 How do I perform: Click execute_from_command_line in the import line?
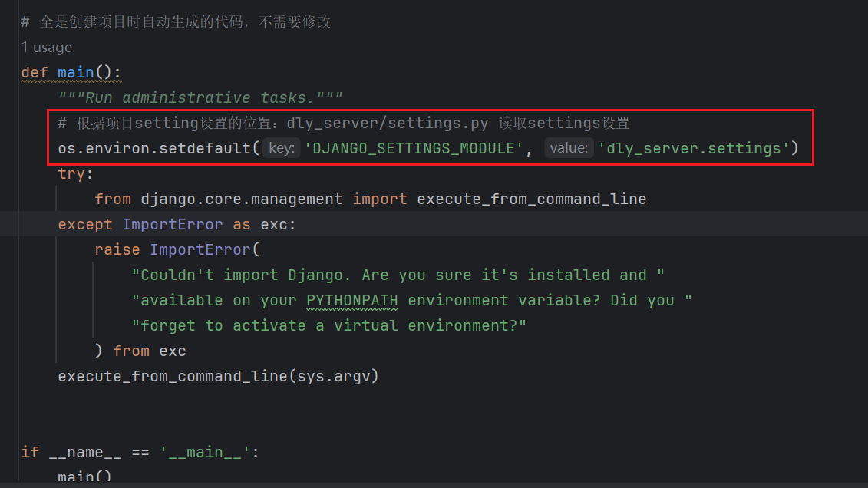point(531,199)
